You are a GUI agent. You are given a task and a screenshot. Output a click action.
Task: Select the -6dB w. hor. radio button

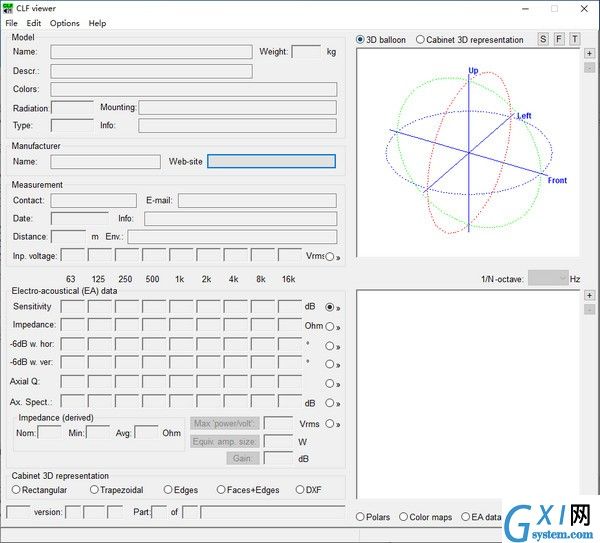point(329,346)
